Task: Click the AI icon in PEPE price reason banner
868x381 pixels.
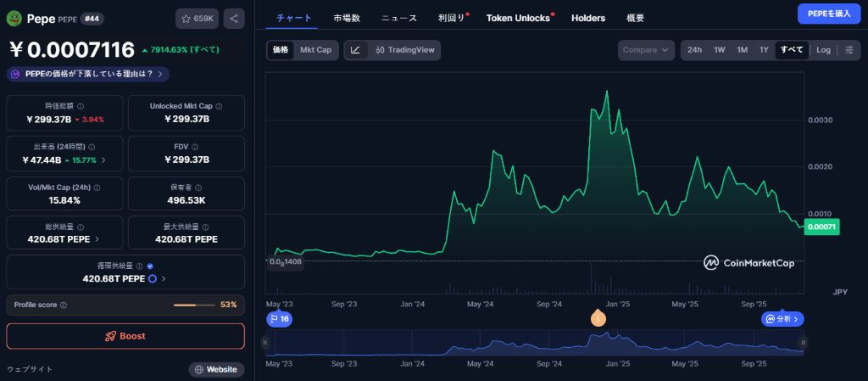Action: 15,74
